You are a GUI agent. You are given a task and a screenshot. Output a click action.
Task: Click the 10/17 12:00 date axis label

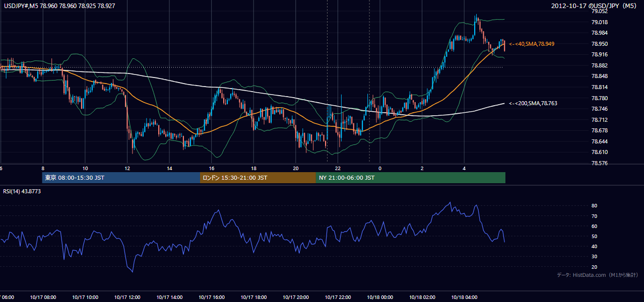tap(127, 297)
